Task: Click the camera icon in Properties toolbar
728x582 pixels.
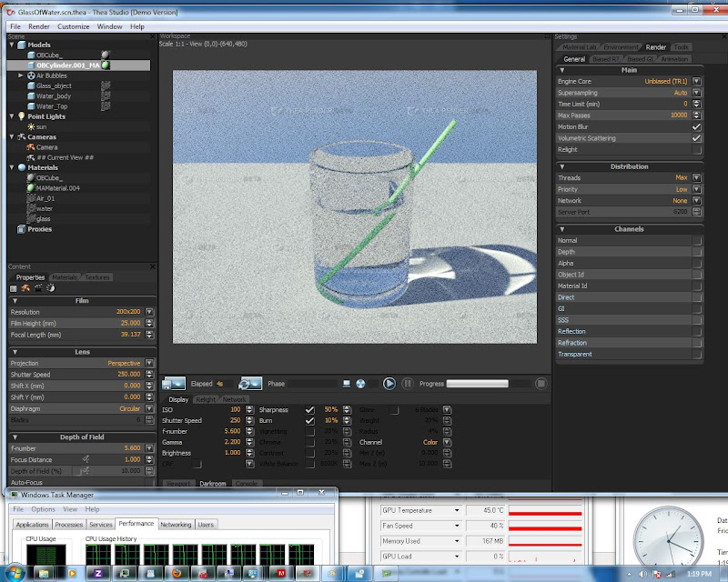Action: click(25, 288)
